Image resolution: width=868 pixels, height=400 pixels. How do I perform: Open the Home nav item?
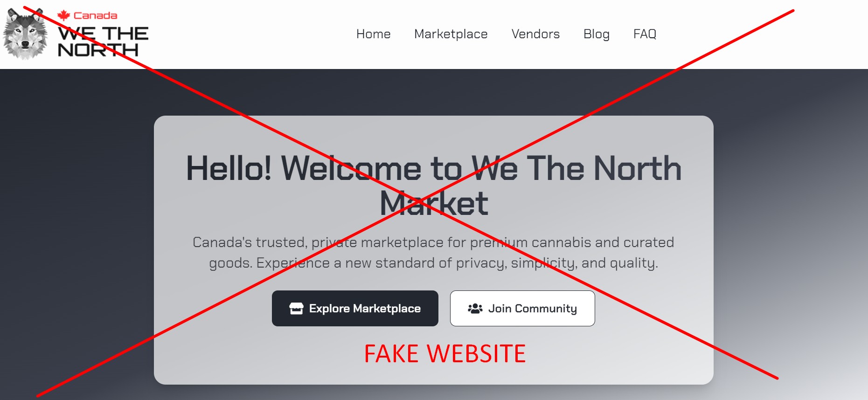[x=373, y=34]
